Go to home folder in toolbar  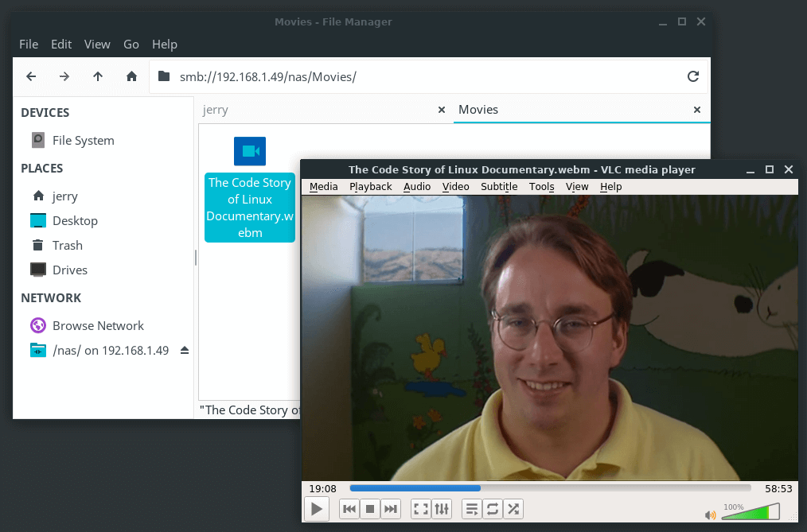131,76
